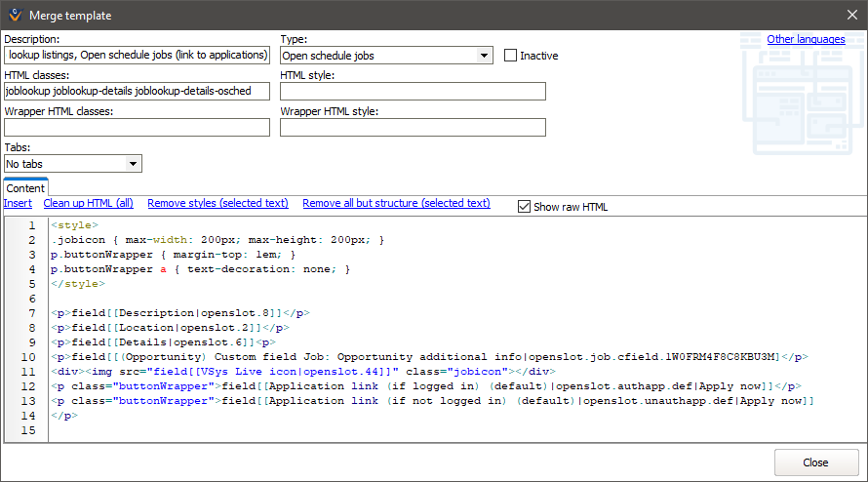The height and width of the screenshot is (482, 868).
Task: Click the Merge template app icon
Action: (16, 16)
